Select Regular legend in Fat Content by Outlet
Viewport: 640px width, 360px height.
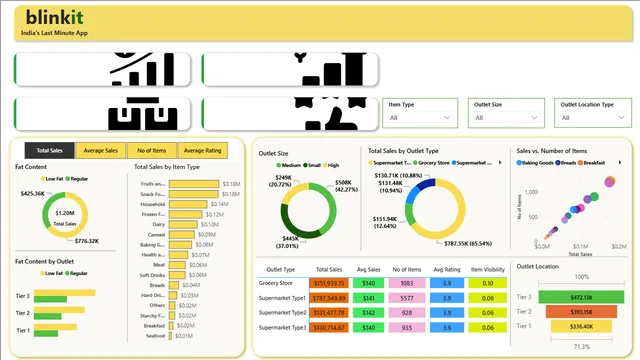click(x=76, y=273)
